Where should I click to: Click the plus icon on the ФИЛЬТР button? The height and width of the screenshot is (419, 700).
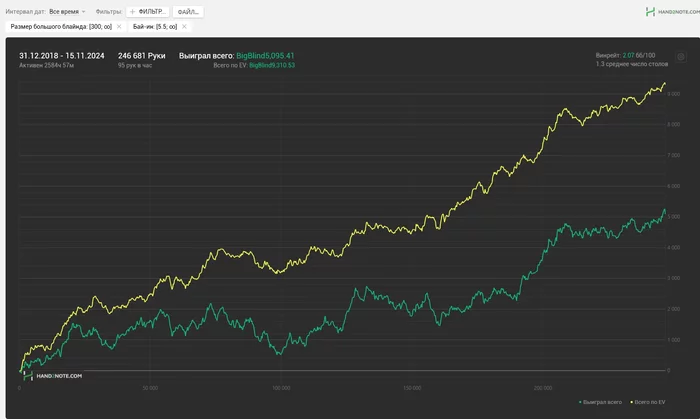tap(132, 12)
